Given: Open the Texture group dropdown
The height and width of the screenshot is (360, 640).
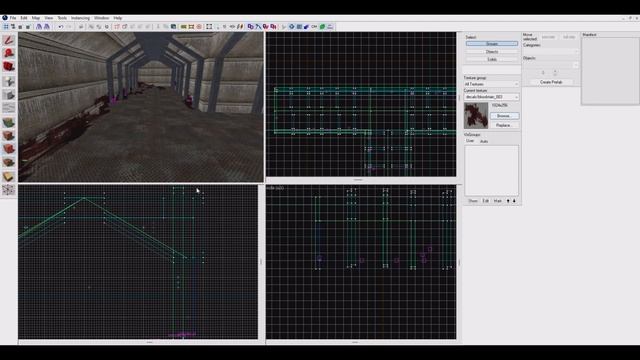Looking at the screenshot, I should 491,84.
